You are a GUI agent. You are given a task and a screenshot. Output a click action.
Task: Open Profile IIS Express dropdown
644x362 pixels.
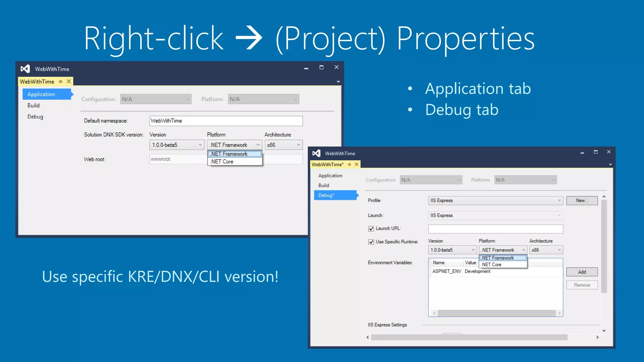tap(496, 200)
